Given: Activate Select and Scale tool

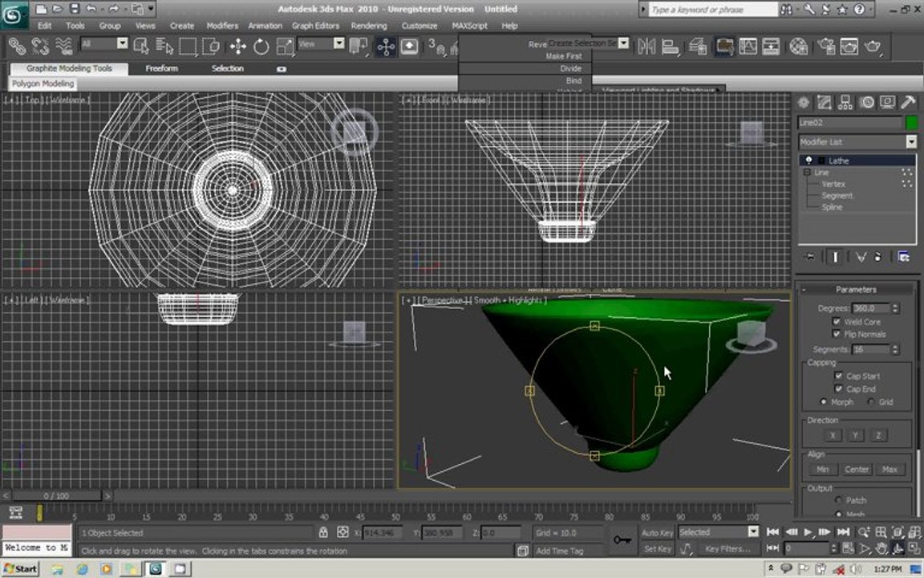Looking at the screenshot, I should coord(285,46).
